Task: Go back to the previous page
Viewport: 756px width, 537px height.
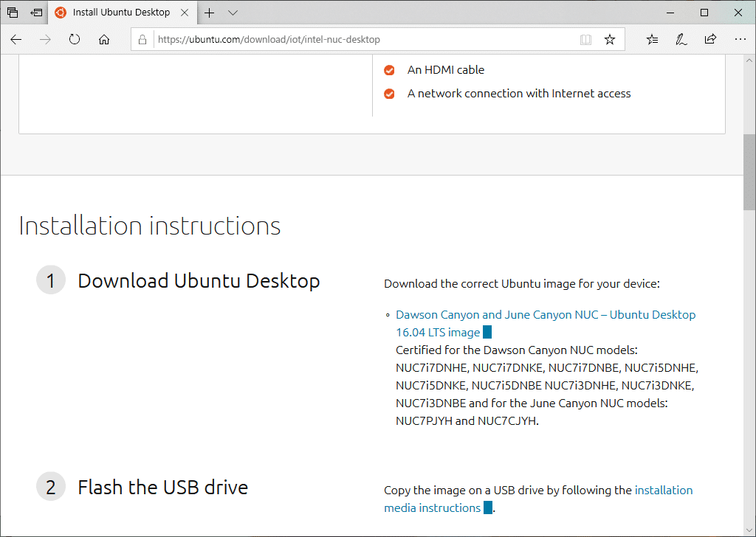Action: coord(16,40)
